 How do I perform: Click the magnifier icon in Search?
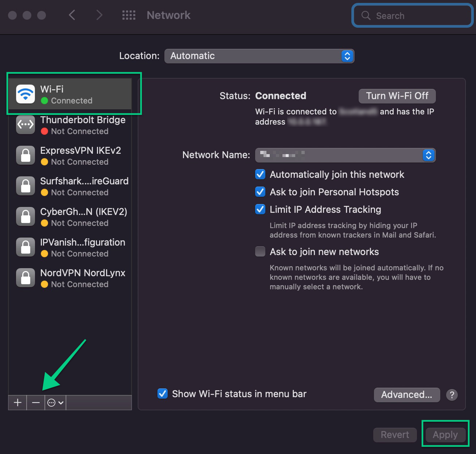pyautogui.click(x=366, y=16)
